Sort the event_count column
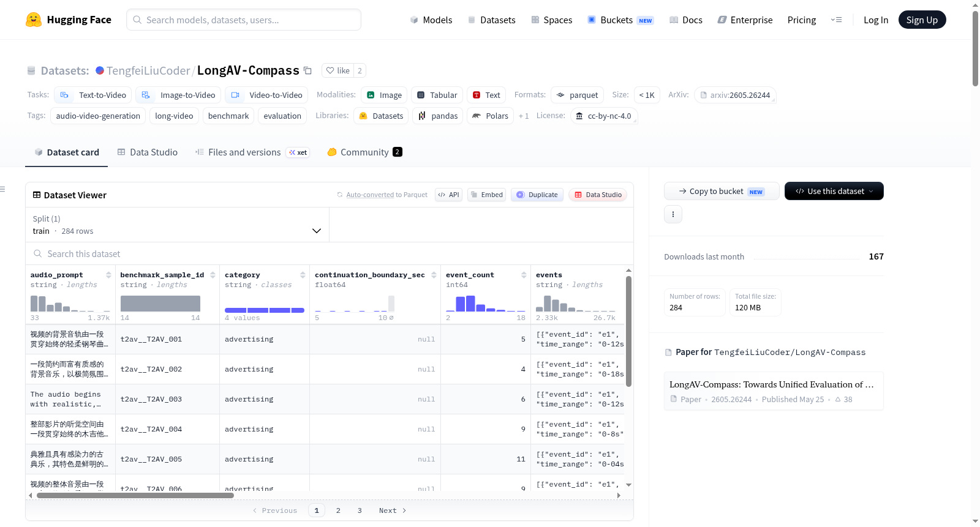980x527 pixels. coord(524,275)
